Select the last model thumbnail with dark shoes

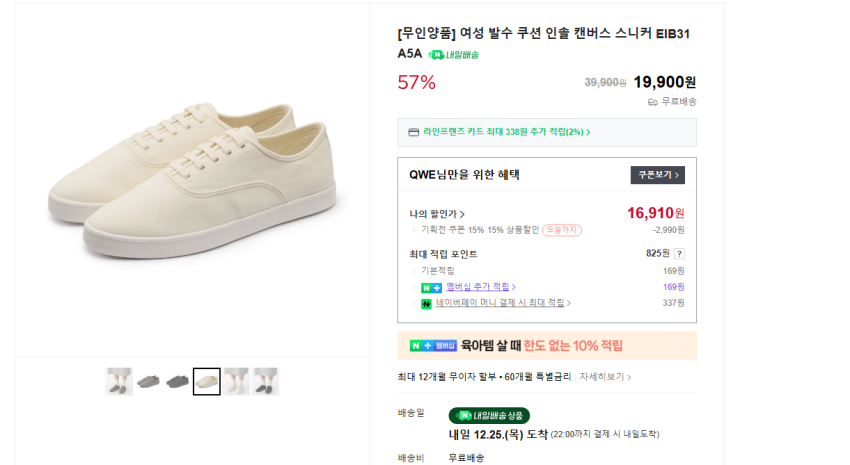265,381
